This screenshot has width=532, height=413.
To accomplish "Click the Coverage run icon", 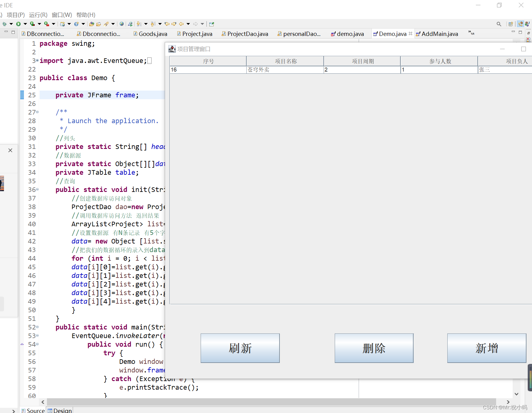I will point(32,24).
